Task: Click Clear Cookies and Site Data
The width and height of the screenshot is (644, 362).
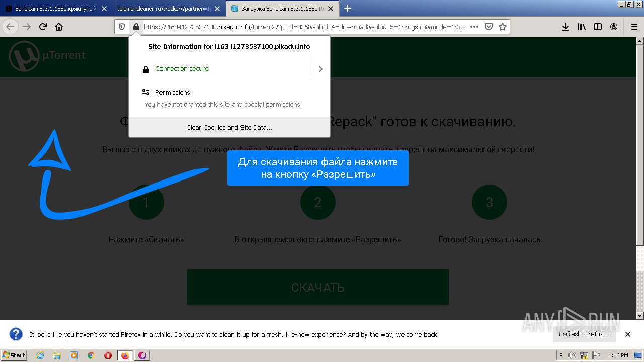Action: (229, 127)
